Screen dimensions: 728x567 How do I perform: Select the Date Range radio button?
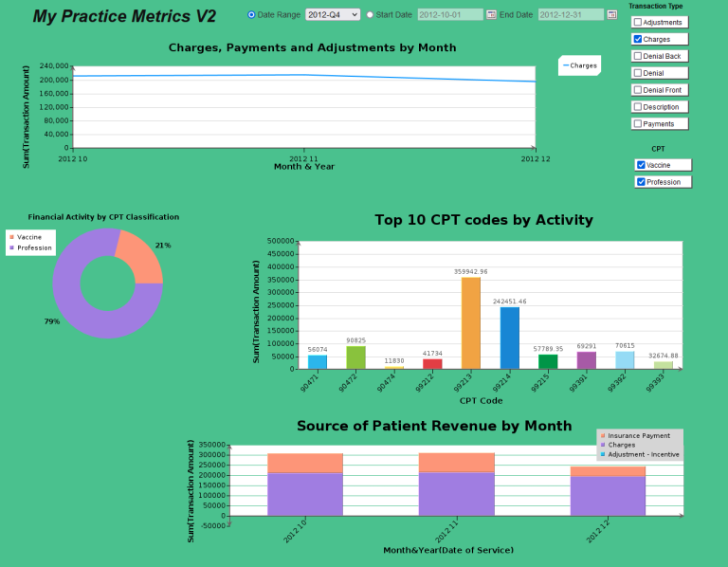[251, 15]
